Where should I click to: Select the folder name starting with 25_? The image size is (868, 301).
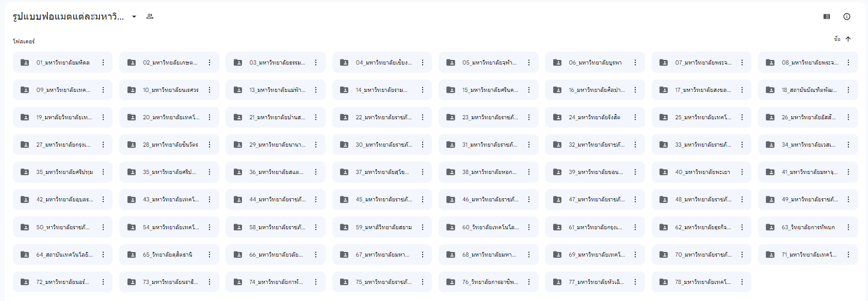(703, 117)
